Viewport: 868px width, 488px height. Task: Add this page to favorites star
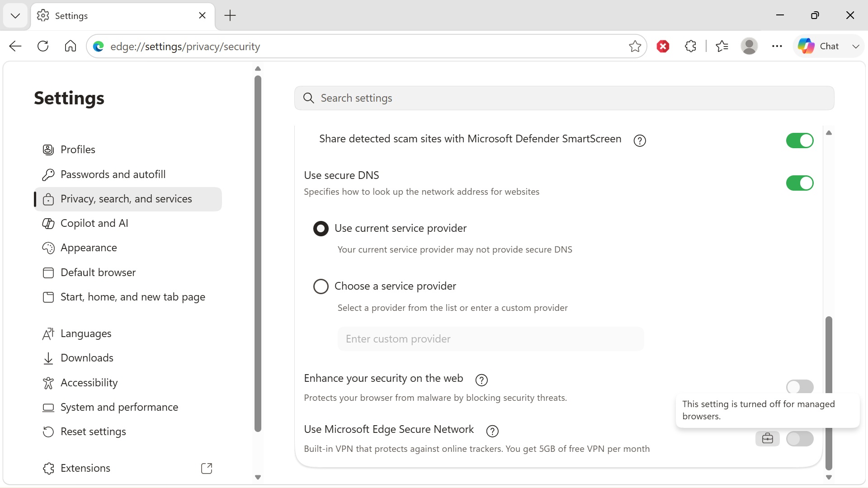(635, 46)
